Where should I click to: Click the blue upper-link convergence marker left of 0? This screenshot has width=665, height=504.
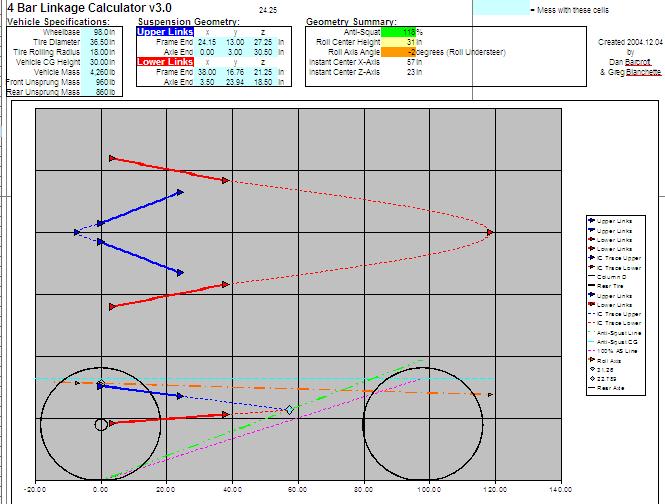tap(76, 232)
